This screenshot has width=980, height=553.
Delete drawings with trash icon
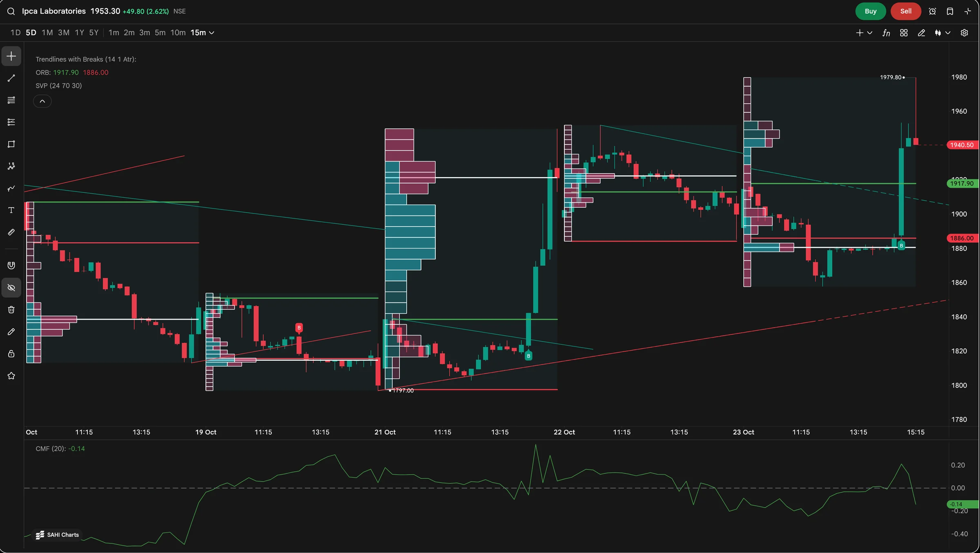tap(11, 310)
